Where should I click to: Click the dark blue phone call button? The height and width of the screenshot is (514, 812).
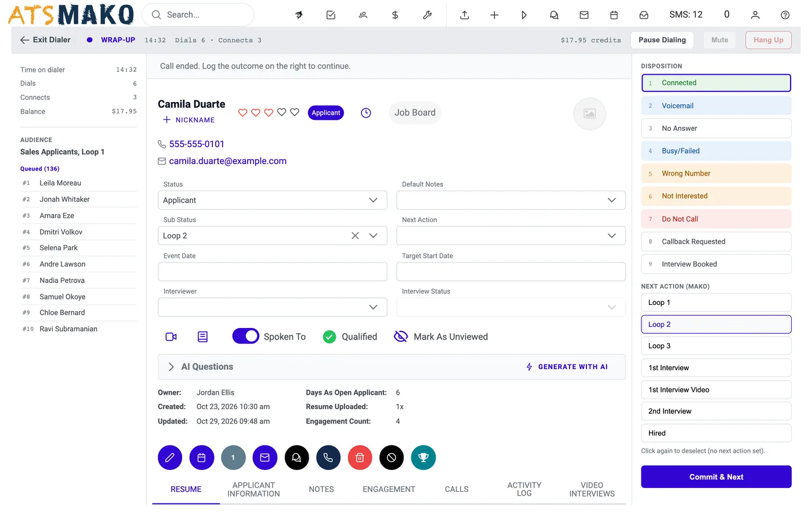point(328,458)
